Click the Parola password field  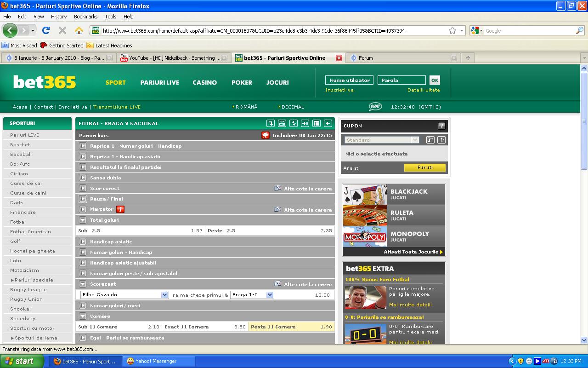click(401, 80)
